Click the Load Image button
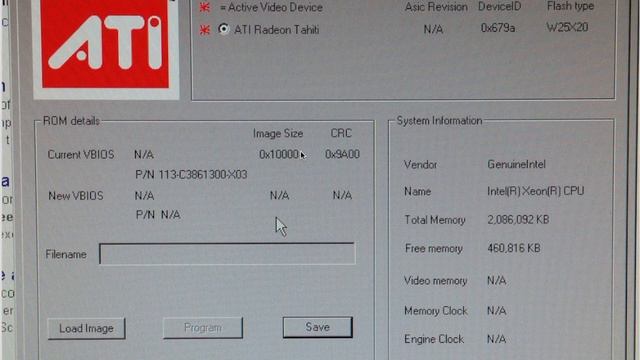 pos(86,328)
